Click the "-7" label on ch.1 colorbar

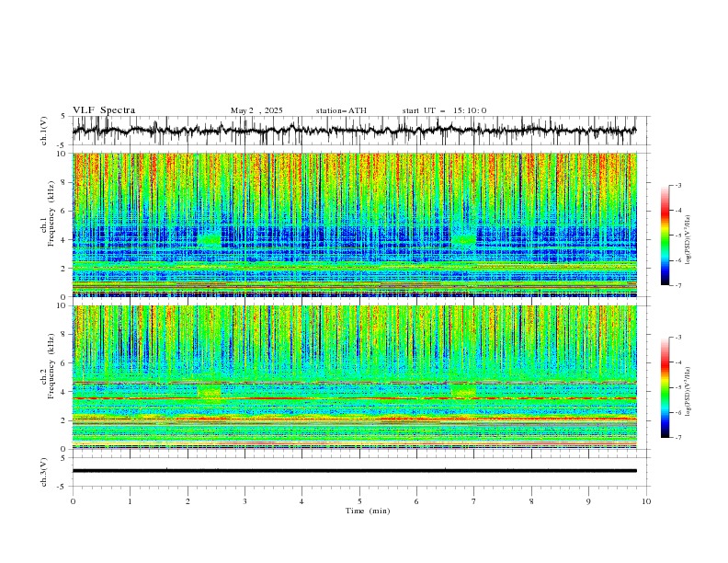[x=677, y=285]
